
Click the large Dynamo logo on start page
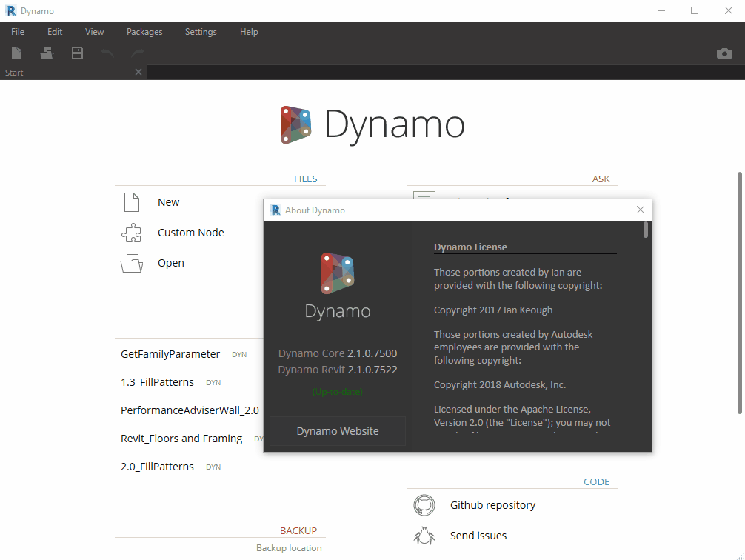point(295,124)
